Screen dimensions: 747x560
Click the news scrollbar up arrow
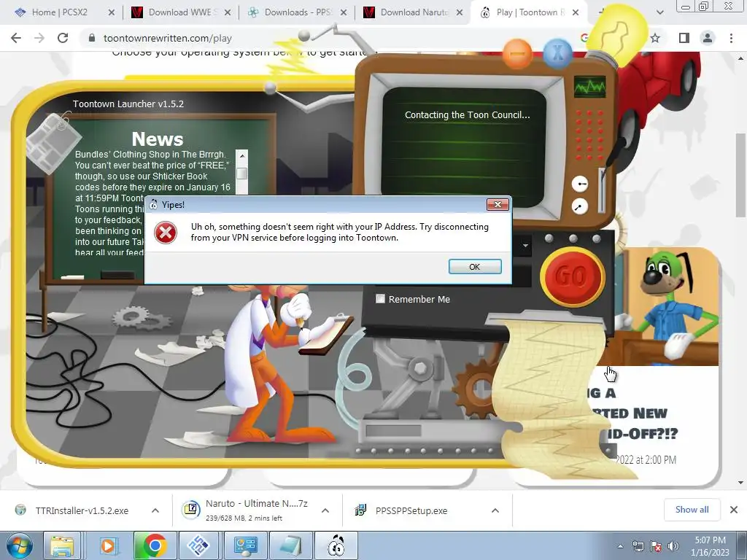[x=242, y=156]
